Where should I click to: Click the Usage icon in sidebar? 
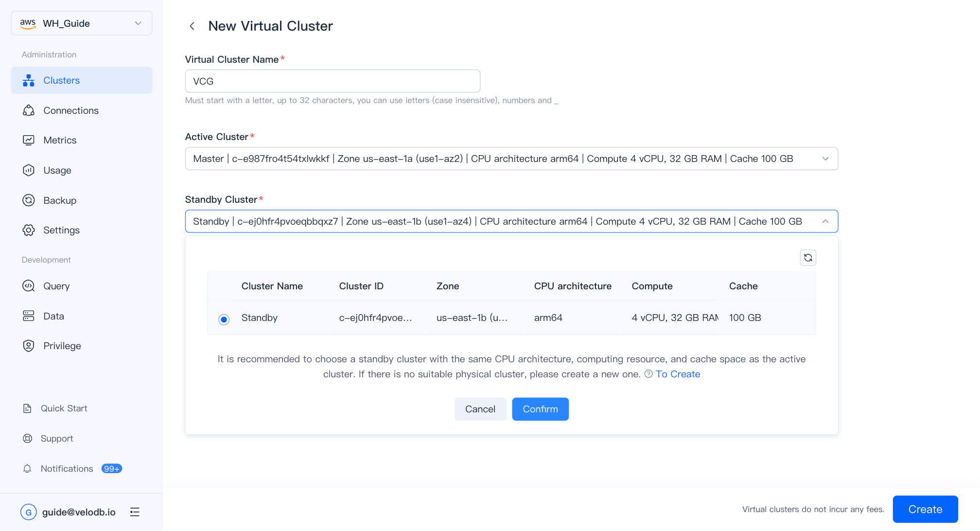pyautogui.click(x=29, y=170)
